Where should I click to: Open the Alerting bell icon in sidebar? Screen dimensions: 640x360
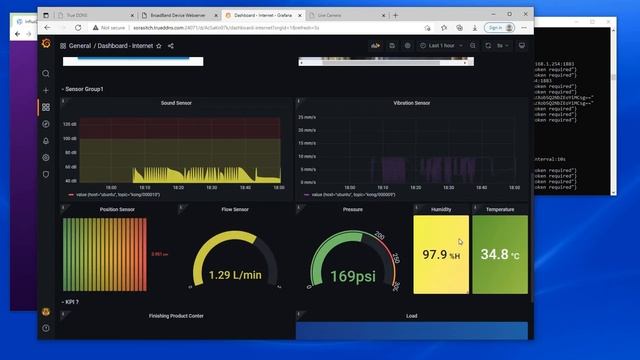(46, 140)
